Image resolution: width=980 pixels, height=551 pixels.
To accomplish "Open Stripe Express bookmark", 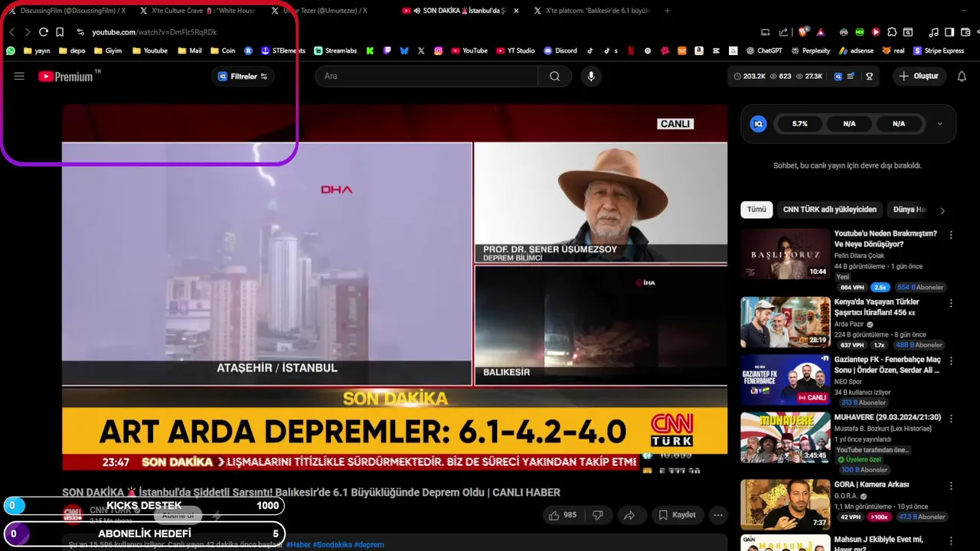I will [939, 51].
